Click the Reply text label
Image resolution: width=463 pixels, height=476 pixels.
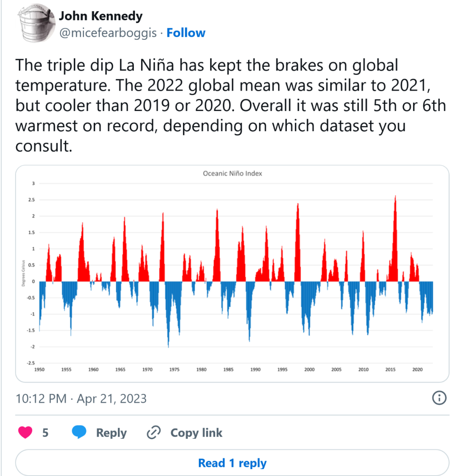click(111, 433)
